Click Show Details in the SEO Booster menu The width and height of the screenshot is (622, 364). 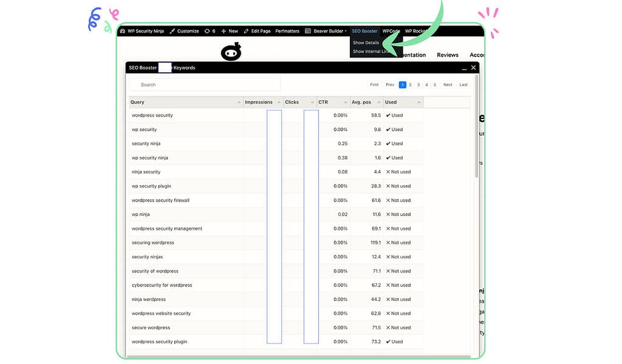point(366,42)
